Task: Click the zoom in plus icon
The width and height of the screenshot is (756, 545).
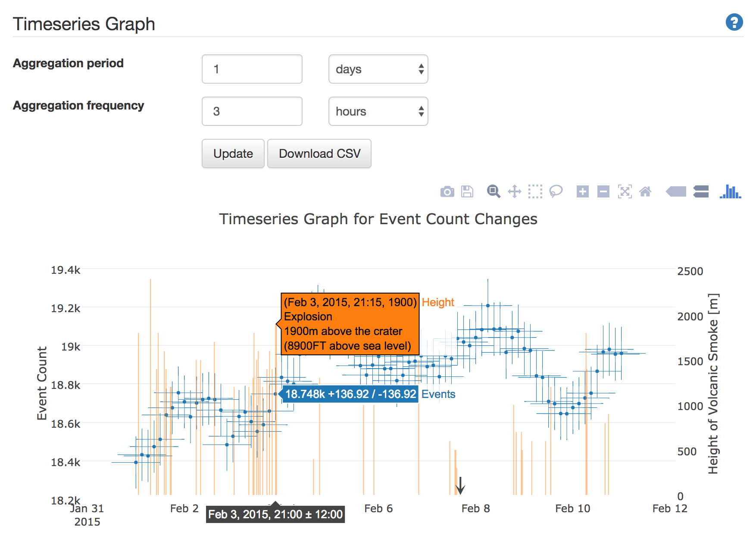Action: (x=582, y=191)
